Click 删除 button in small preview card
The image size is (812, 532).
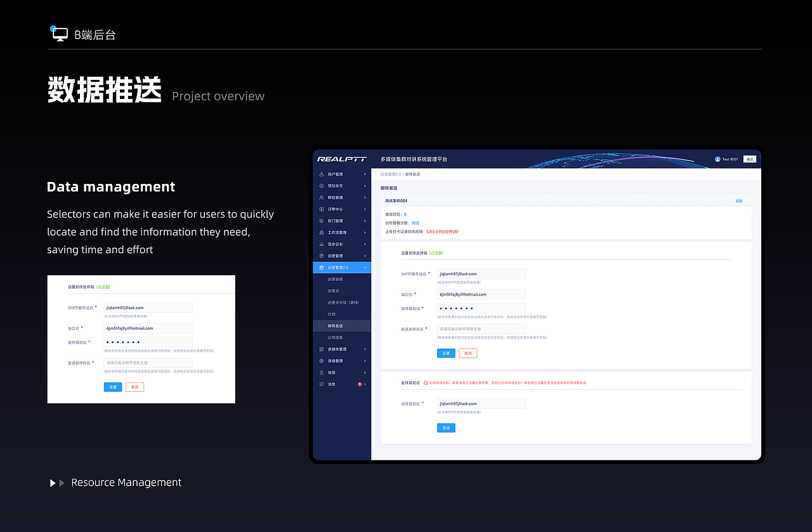point(135,387)
